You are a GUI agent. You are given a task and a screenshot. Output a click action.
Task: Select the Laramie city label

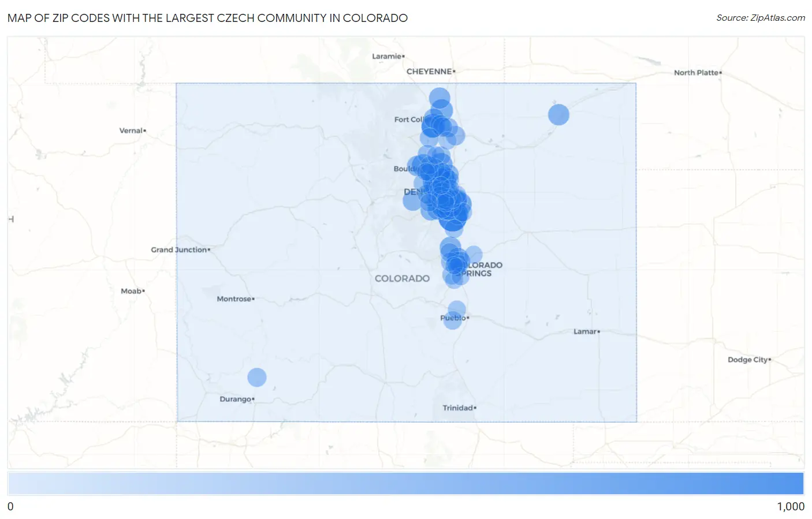coord(388,56)
